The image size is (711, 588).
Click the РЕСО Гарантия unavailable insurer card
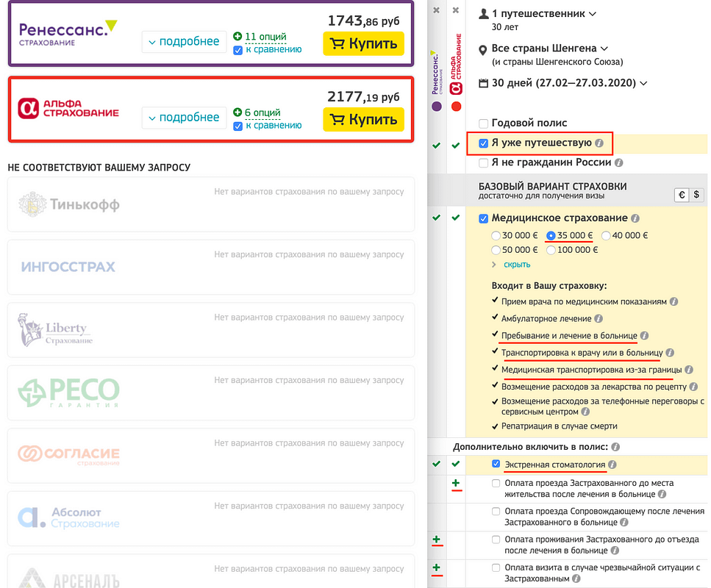(211, 393)
